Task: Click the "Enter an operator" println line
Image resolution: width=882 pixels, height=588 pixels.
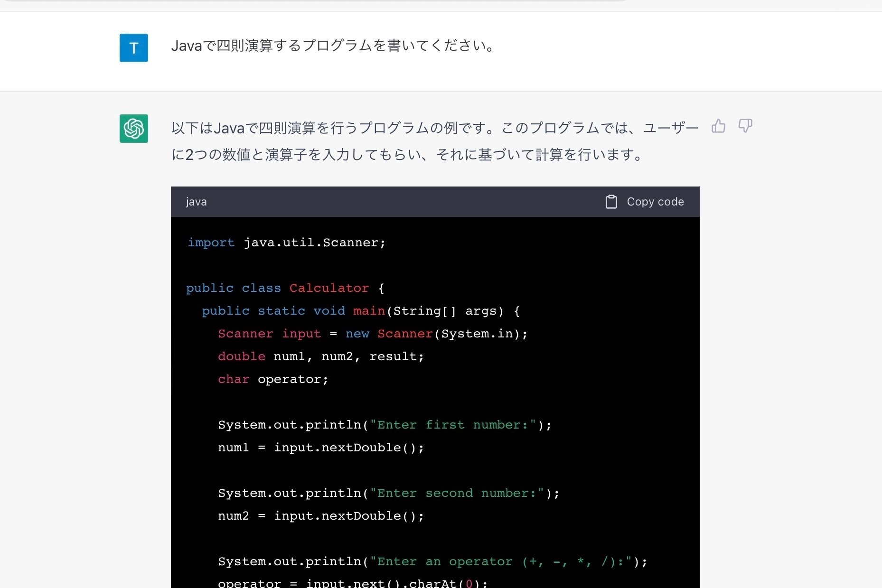Action: coord(432,561)
